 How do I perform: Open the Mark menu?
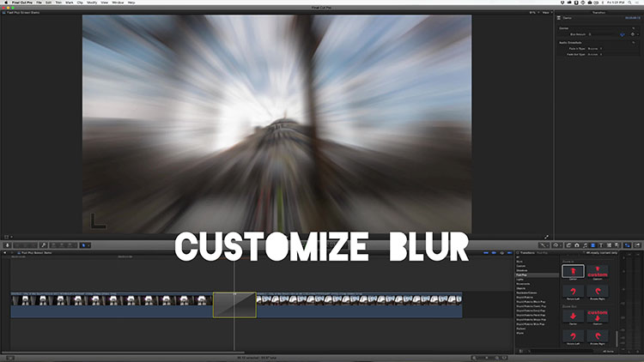click(x=70, y=3)
